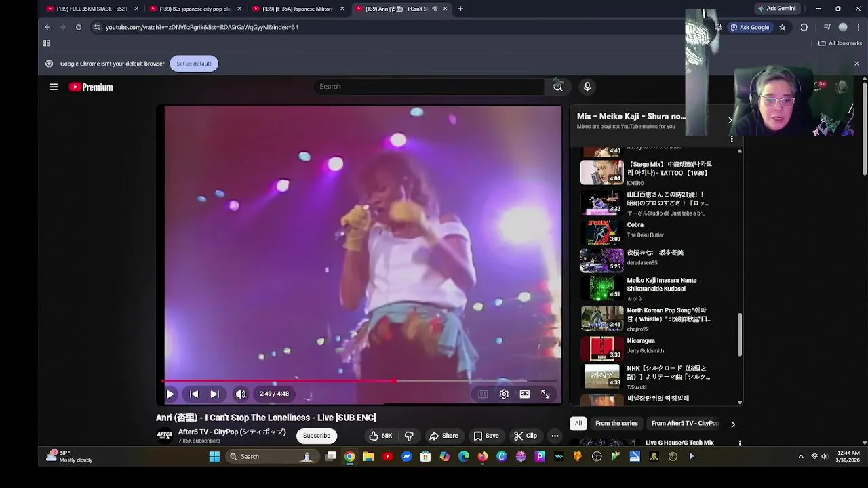
Task: Show hidden system tray icons
Action: [801, 457]
